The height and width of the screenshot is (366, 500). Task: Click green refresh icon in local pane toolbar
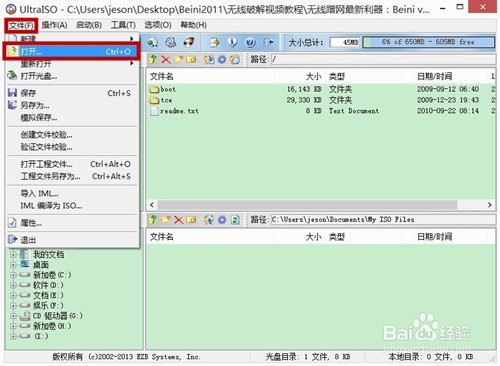coord(235,220)
